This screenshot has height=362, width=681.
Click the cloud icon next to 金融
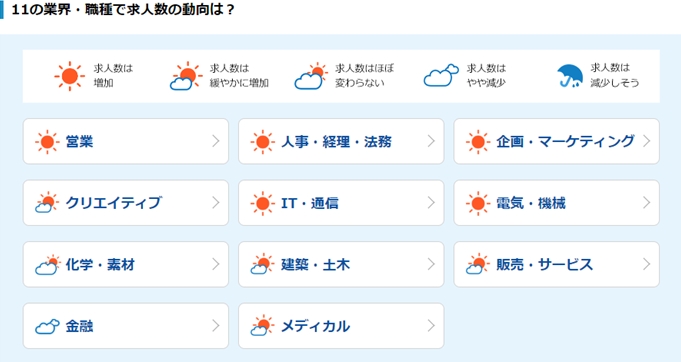pyautogui.click(x=47, y=326)
